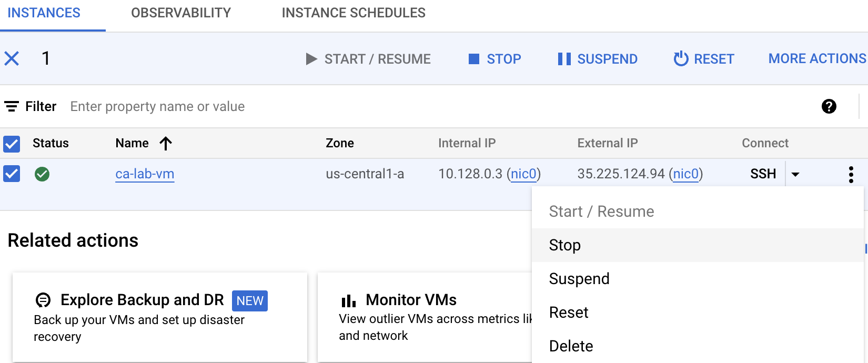Toggle the select-all header checkbox

[12, 144]
